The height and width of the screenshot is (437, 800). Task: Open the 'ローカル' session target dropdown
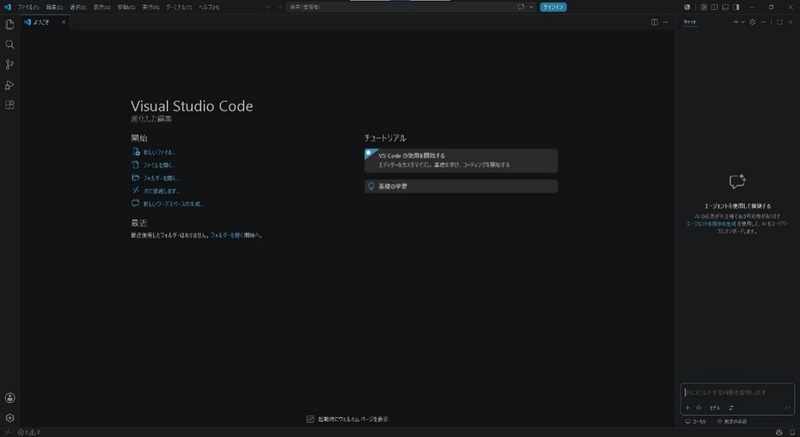(x=696, y=422)
